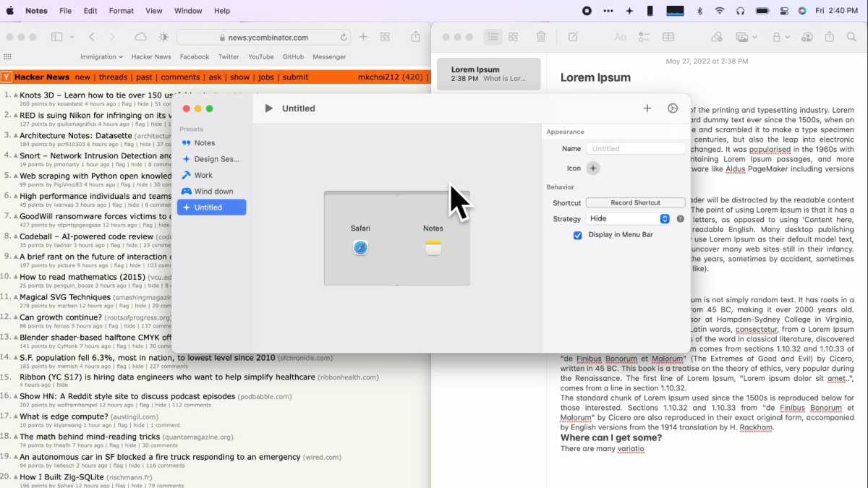Run the Untitled preset with the play button
The height and width of the screenshot is (488, 868).
click(269, 108)
